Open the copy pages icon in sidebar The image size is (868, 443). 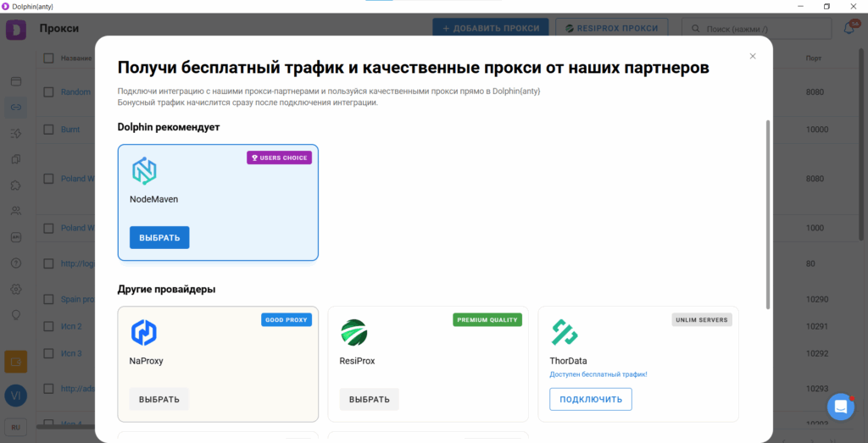point(16,159)
